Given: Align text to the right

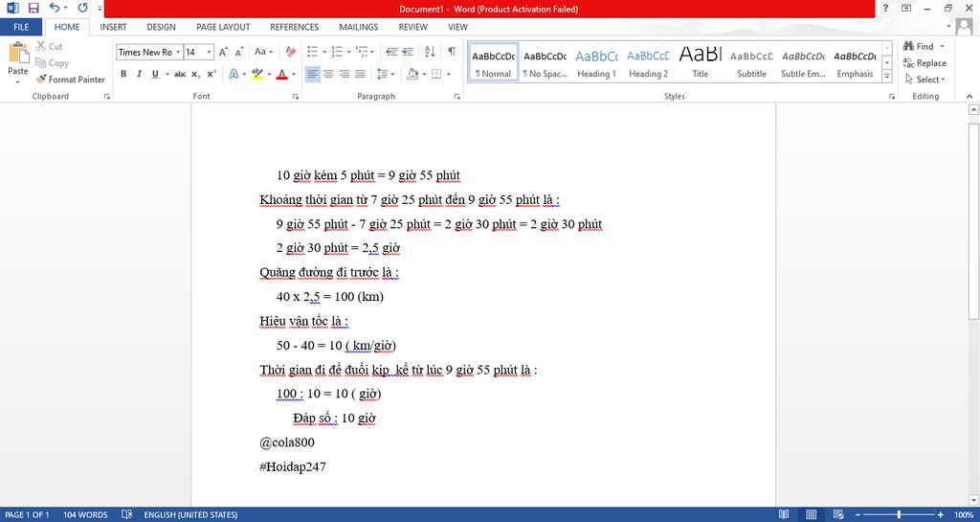Looking at the screenshot, I should coord(344,74).
